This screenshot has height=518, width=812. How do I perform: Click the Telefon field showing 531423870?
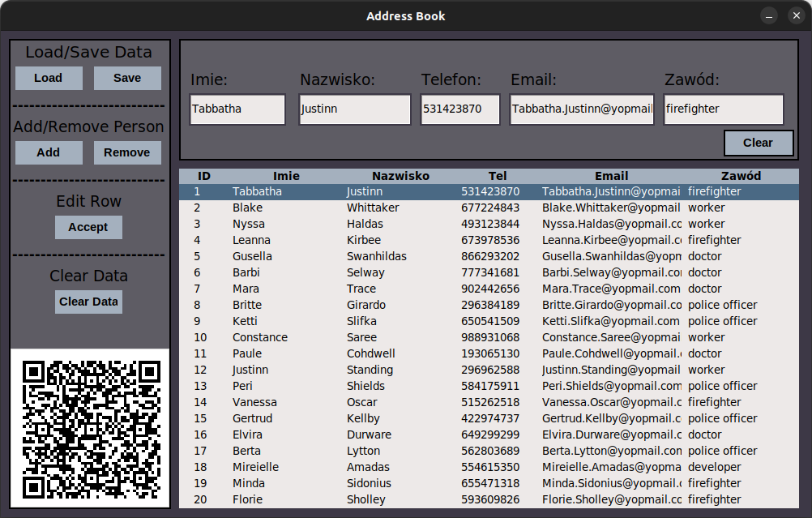[x=459, y=109]
